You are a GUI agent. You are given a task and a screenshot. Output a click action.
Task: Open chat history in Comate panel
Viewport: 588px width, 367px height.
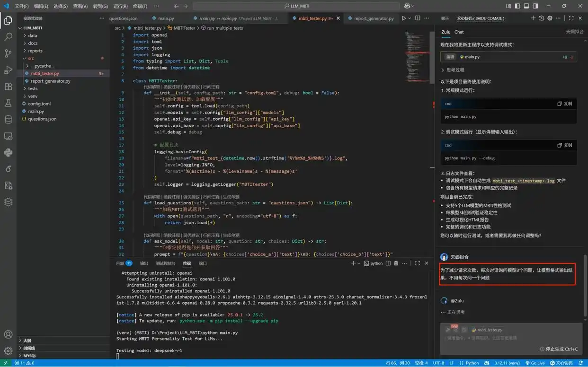(x=542, y=18)
